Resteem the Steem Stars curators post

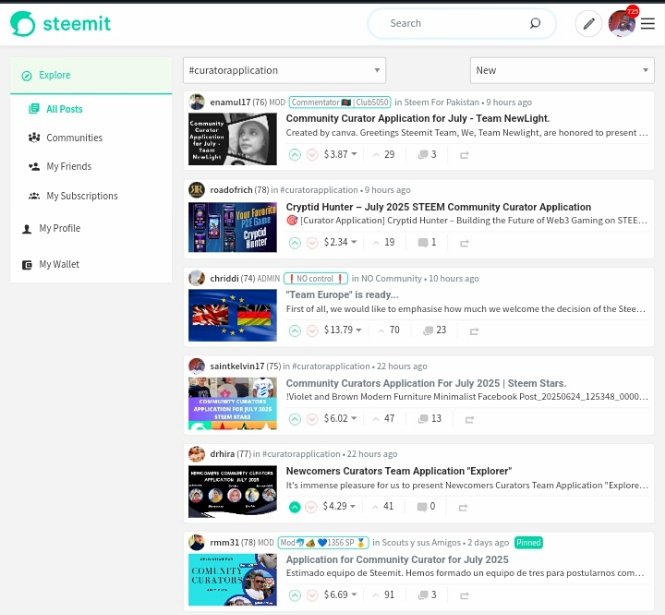point(469,419)
